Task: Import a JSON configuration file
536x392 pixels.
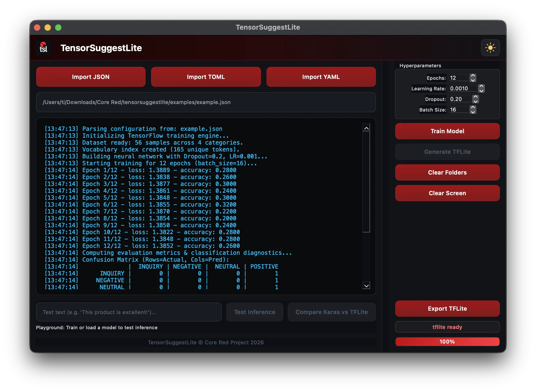Action: (x=91, y=77)
